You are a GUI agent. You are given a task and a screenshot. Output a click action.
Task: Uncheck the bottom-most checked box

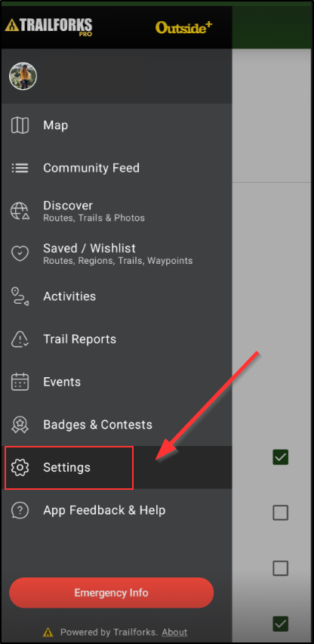[281, 624]
